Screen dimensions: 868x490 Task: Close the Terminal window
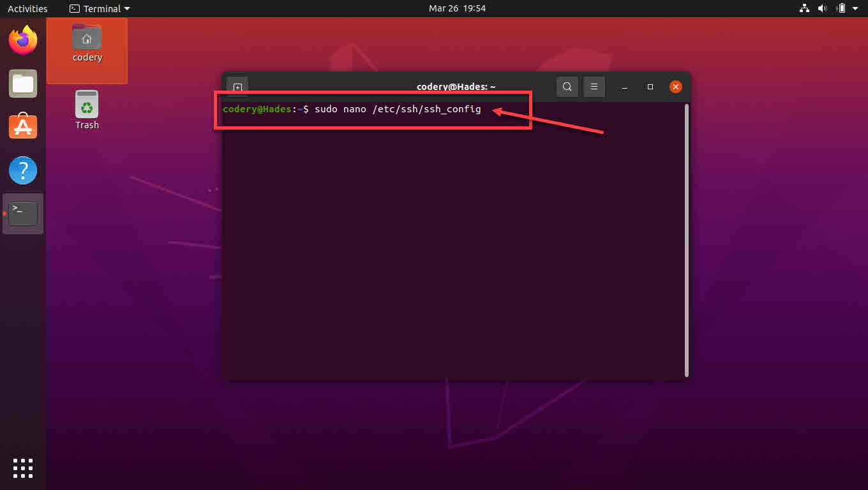click(676, 87)
